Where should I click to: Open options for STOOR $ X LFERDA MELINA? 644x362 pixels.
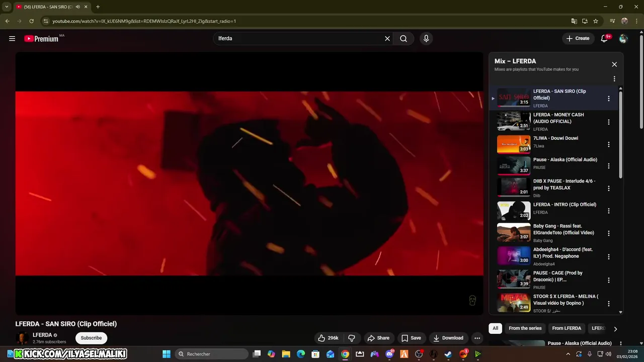tap(609, 304)
